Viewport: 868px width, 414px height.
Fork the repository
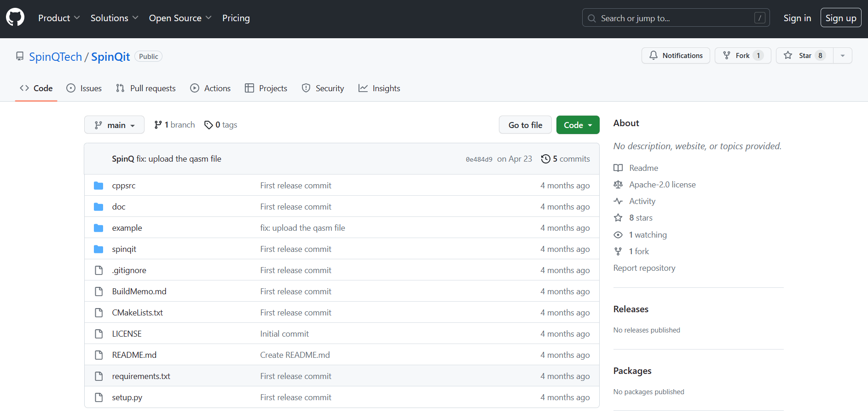click(742, 56)
